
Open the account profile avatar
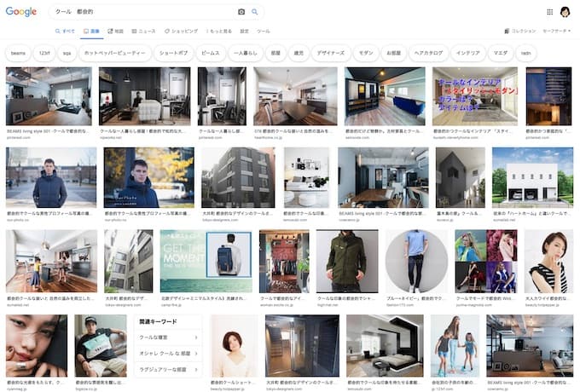pos(565,12)
